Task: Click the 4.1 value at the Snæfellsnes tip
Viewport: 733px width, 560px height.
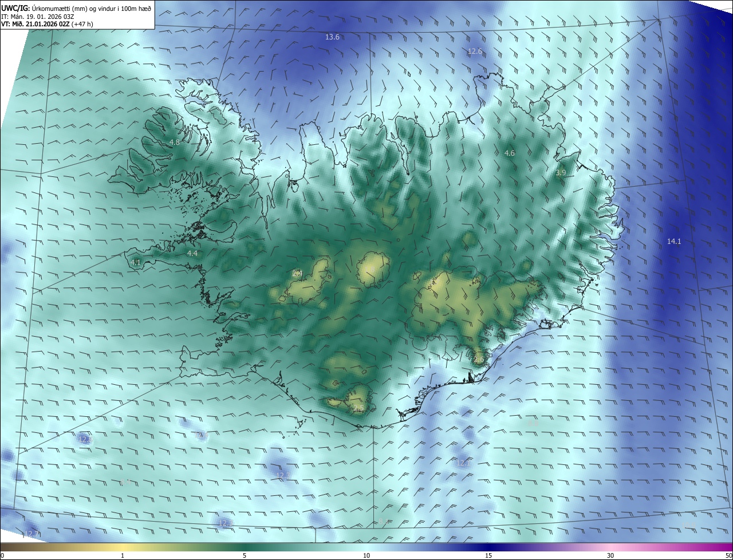Action: pos(136,262)
